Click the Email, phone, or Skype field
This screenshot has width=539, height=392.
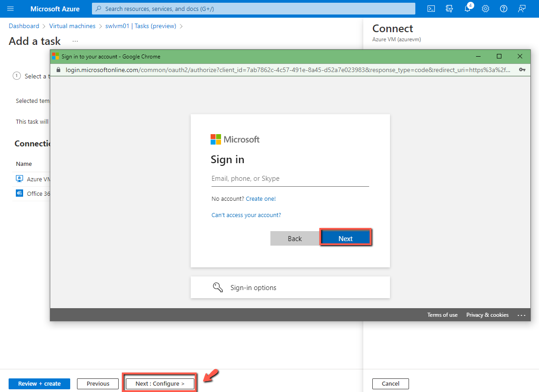coord(290,179)
